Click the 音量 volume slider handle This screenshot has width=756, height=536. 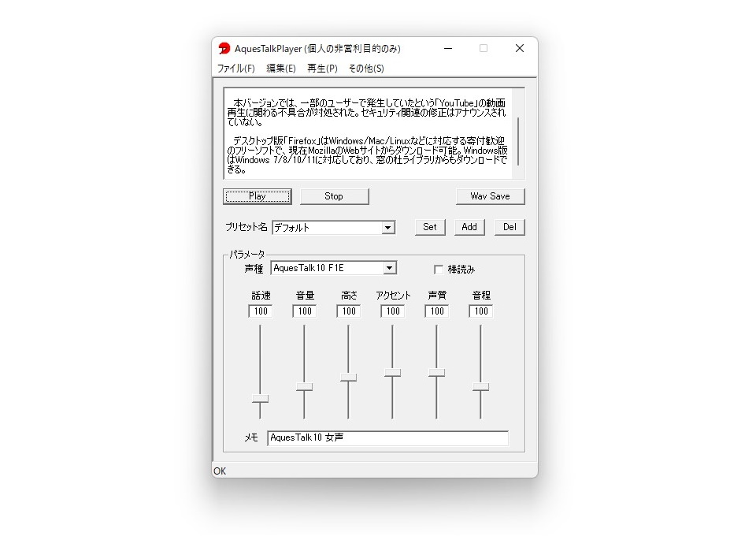303,388
